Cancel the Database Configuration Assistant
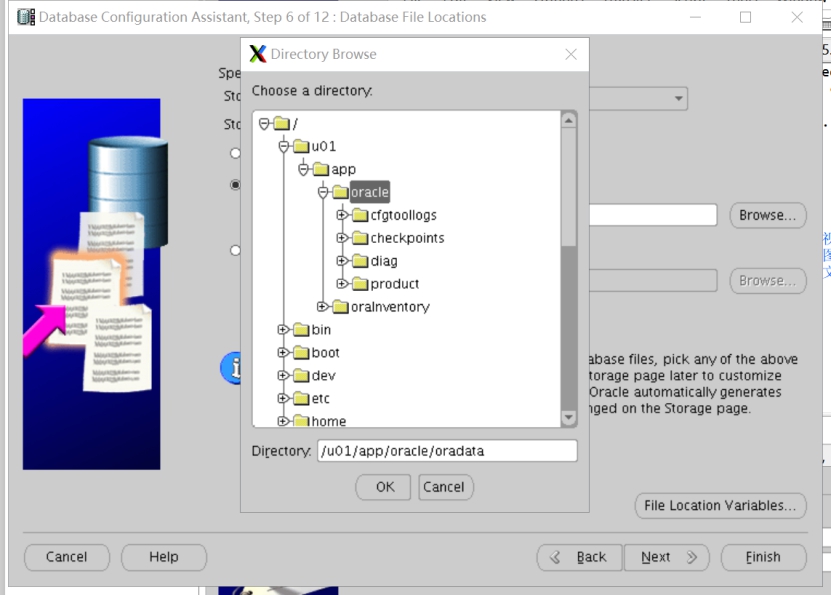The image size is (831, 595). 67,557
